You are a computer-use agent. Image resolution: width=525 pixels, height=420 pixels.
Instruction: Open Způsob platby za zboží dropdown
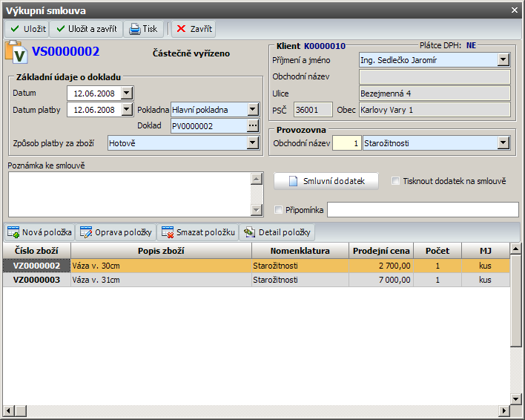pyautogui.click(x=253, y=142)
